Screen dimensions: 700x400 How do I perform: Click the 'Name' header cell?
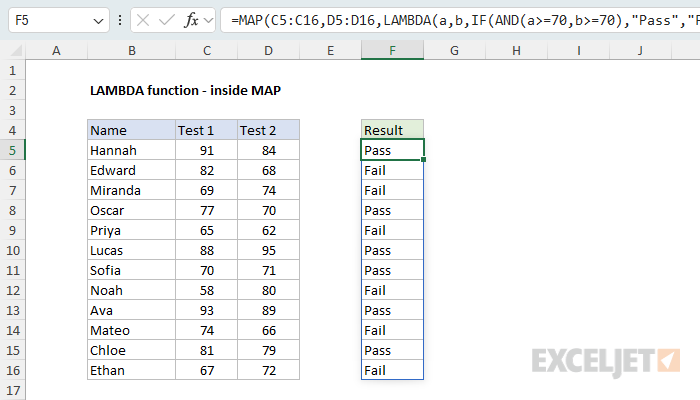coord(131,130)
